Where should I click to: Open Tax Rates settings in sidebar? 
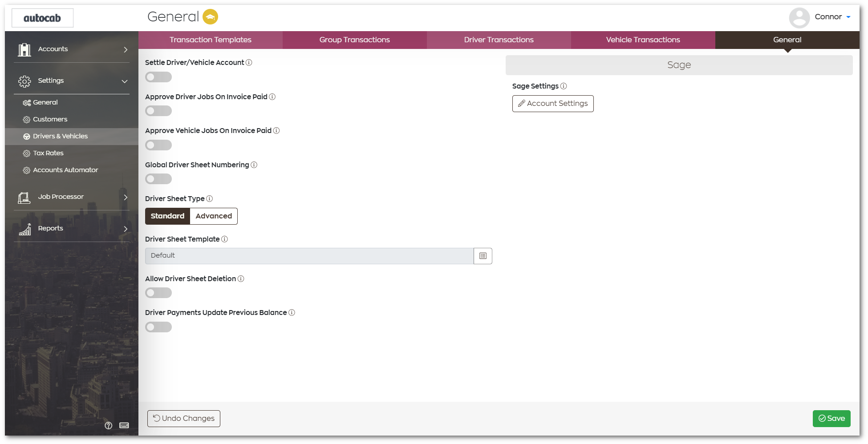tap(72, 153)
